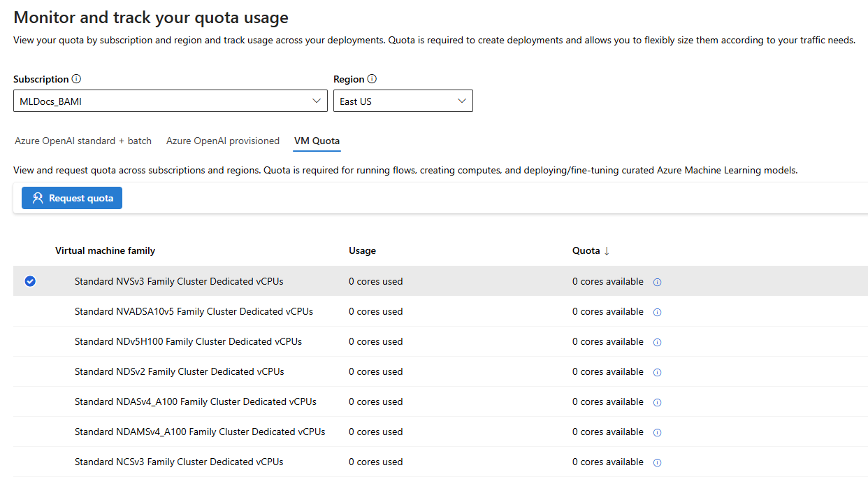Switch to Azure OpenAI standard + batch tab
Viewport: 868px width, 477px height.
(x=83, y=141)
